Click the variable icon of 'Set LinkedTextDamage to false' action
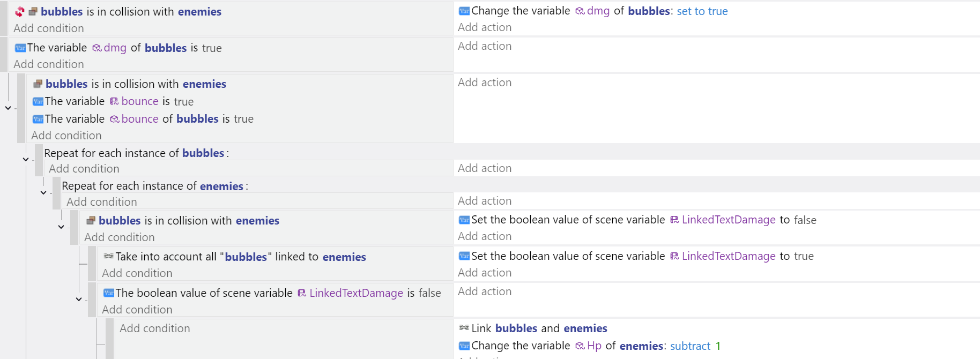This screenshot has height=359, width=980. (x=464, y=220)
